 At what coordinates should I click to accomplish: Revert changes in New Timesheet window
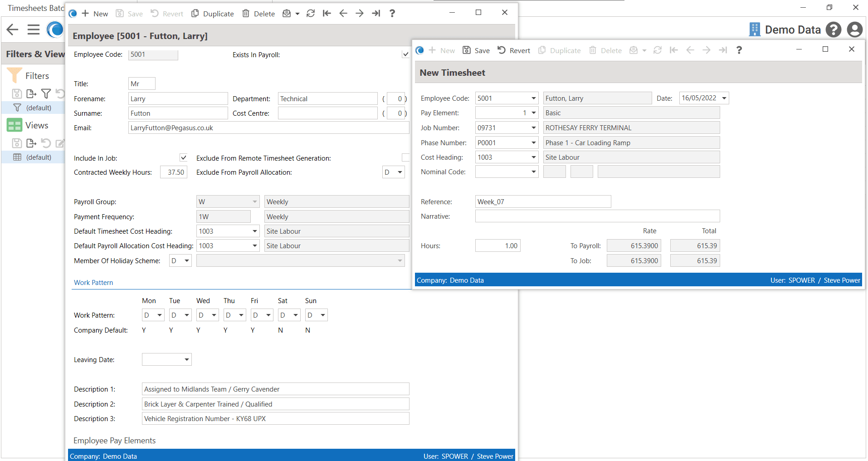[x=514, y=50]
